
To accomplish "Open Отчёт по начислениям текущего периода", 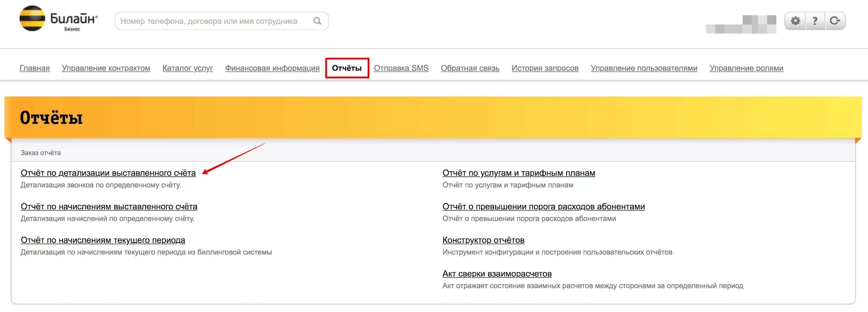I will pyautogui.click(x=103, y=240).
